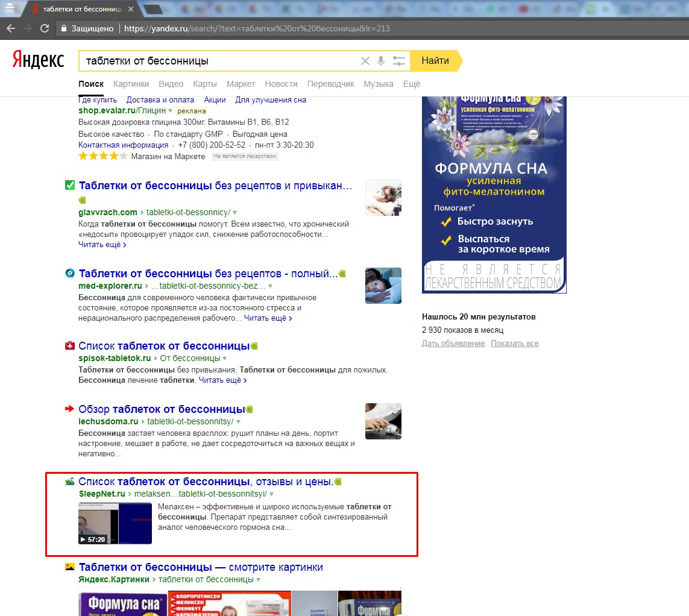Open 'Таблетки от бессонницы — смотрите картинки' link
The width and height of the screenshot is (689, 616).
tap(201, 567)
